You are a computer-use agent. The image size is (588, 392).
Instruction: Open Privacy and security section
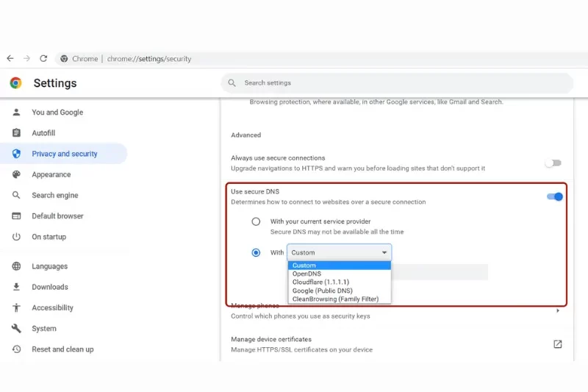pos(65,154)
